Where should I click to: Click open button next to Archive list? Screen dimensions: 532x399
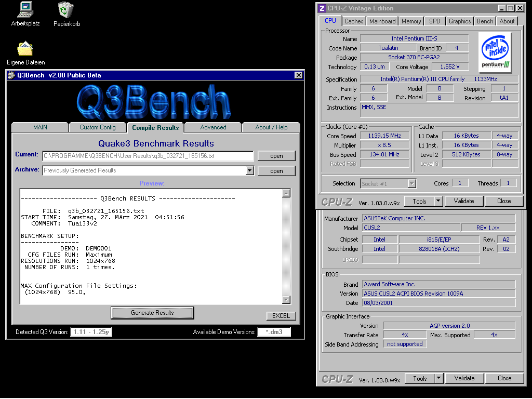point(276,171)
